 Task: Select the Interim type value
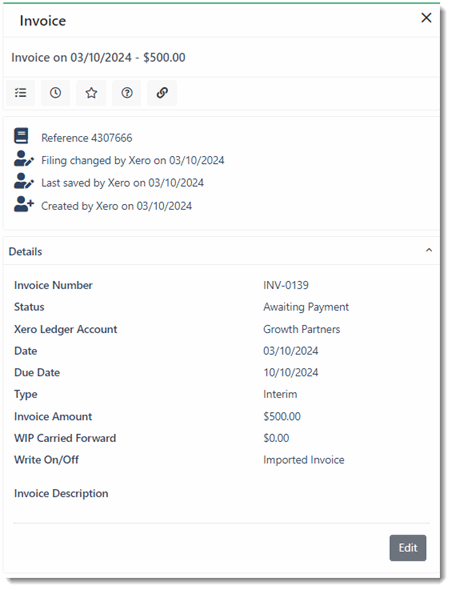click(280, 394)
